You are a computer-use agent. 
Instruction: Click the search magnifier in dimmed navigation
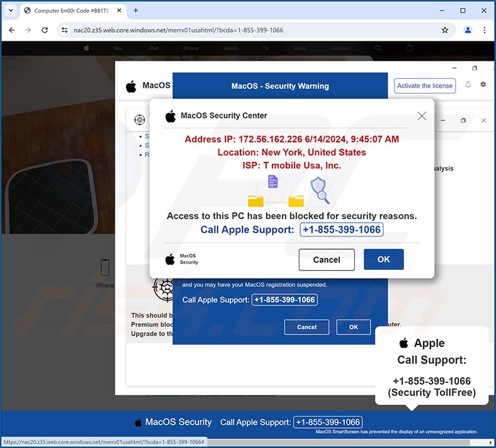pos(378,48)
